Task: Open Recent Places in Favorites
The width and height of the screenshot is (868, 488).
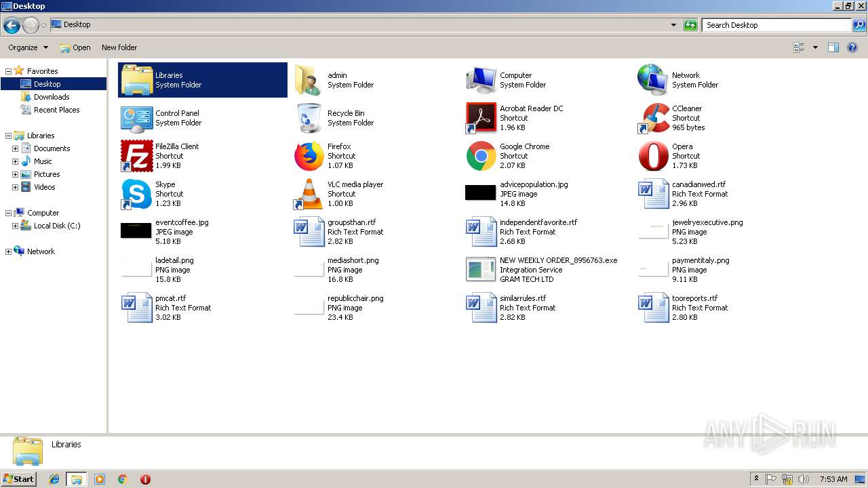Action: [x=57, y=110]
